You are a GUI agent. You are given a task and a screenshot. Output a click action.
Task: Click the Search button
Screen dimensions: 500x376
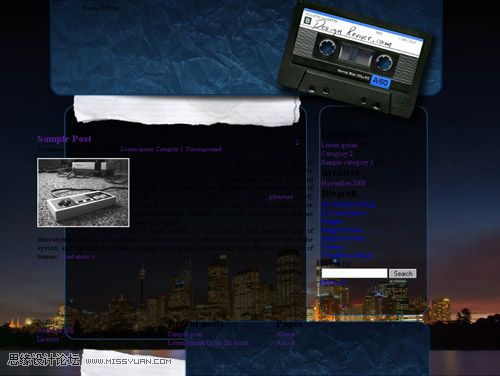pos(403,274)
